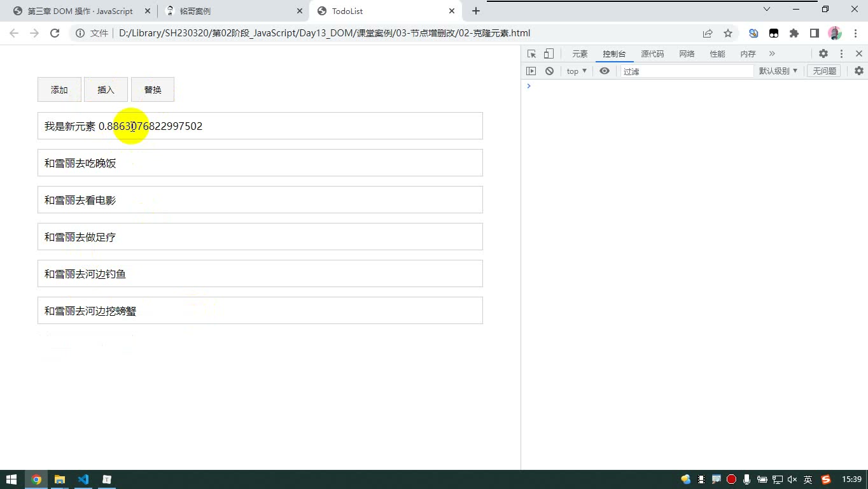Click the 添加 button

tap(59, 90)
